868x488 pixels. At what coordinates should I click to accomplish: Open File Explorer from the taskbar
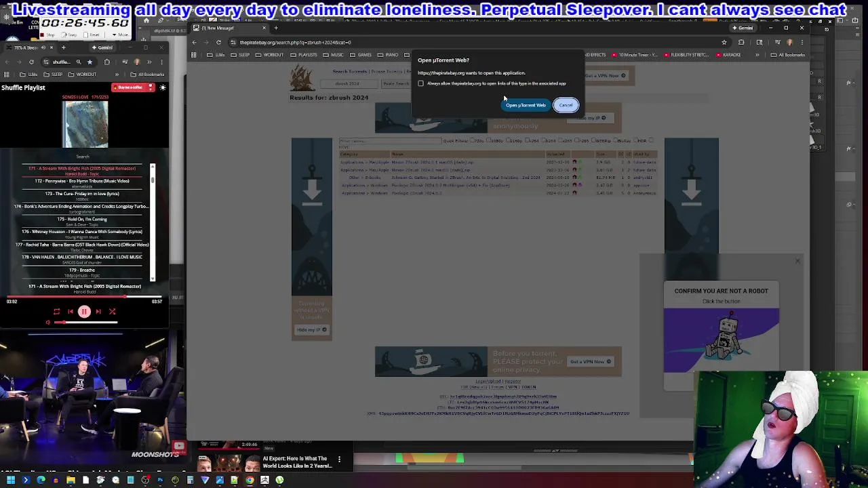click(71, 480)
